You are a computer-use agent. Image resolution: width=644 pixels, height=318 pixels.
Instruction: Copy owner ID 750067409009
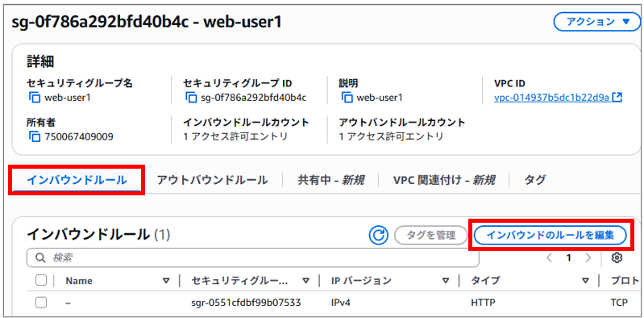pos(35,136)
